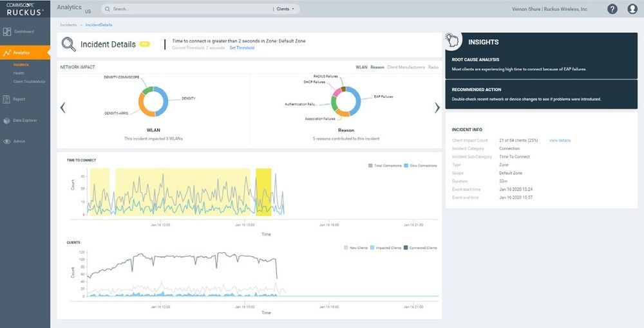Click the Set Threshold link
Image resolution: width=644 pixels, height=328 pixels.
(242, 48)
